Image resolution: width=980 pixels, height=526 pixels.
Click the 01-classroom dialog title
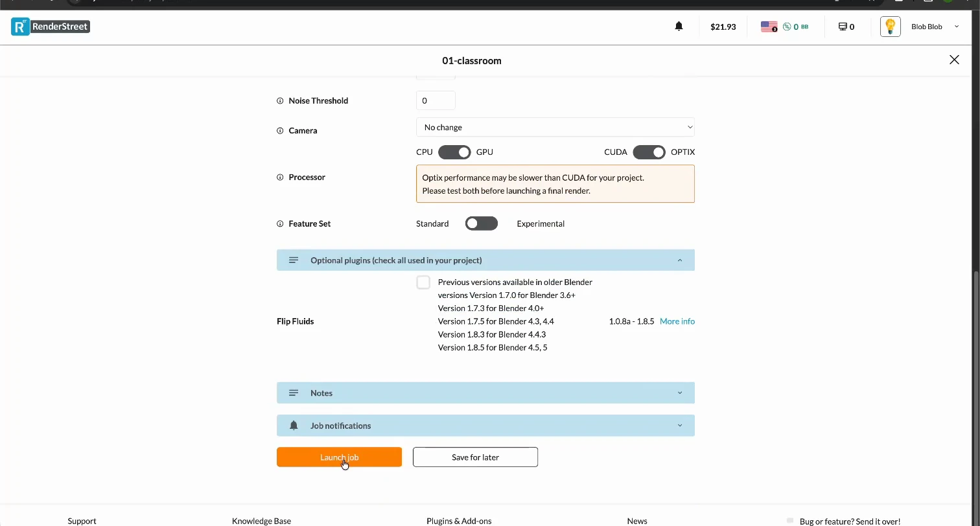pyautogui.click(x=472, y=60)
